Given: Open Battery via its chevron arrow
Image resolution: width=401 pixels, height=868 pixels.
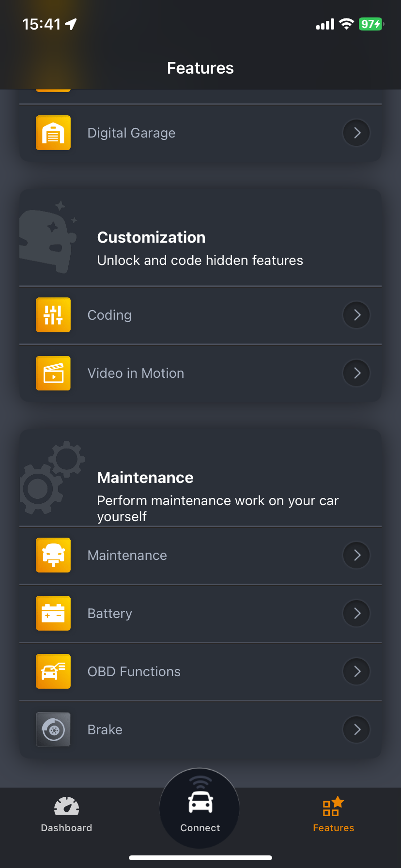Looking at the screenshot, I should (x=356, y=613).
